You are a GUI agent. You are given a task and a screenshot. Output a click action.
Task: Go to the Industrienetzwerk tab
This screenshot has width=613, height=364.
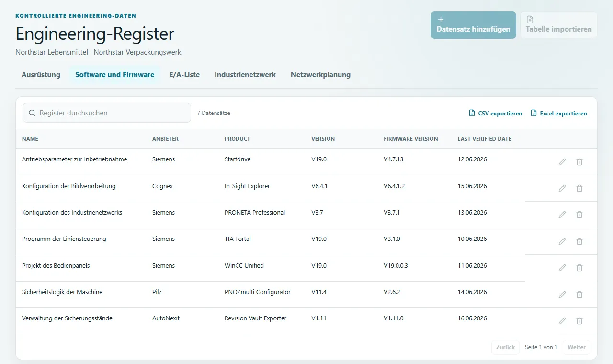[x=245, y=75]
